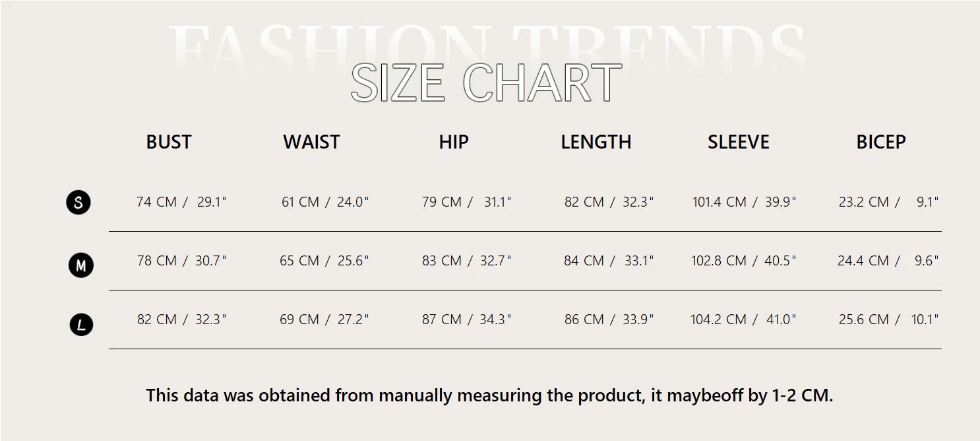980x441 pixels.
Task: Click the M size badge icon
Action: point(81,265)
